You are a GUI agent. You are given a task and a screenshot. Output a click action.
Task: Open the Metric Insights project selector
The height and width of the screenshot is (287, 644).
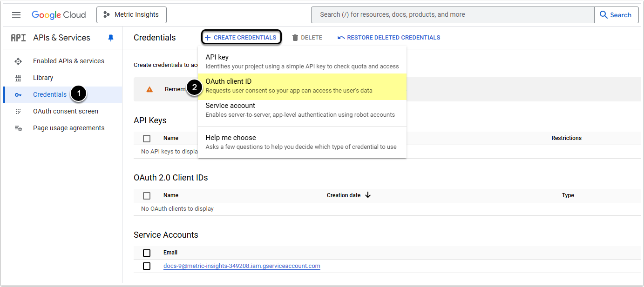point(131,15)
